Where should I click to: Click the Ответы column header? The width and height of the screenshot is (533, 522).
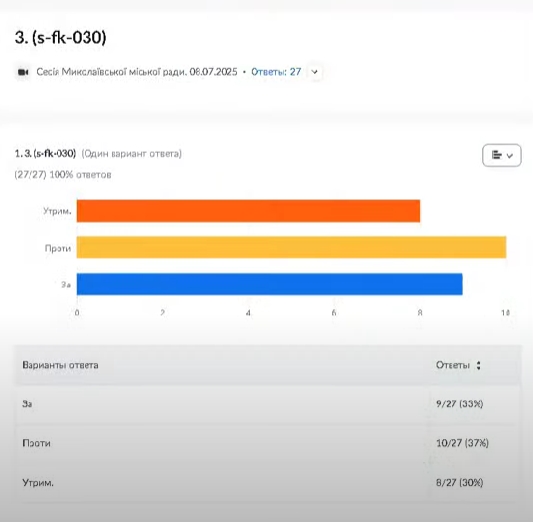[x=452, y=365]
